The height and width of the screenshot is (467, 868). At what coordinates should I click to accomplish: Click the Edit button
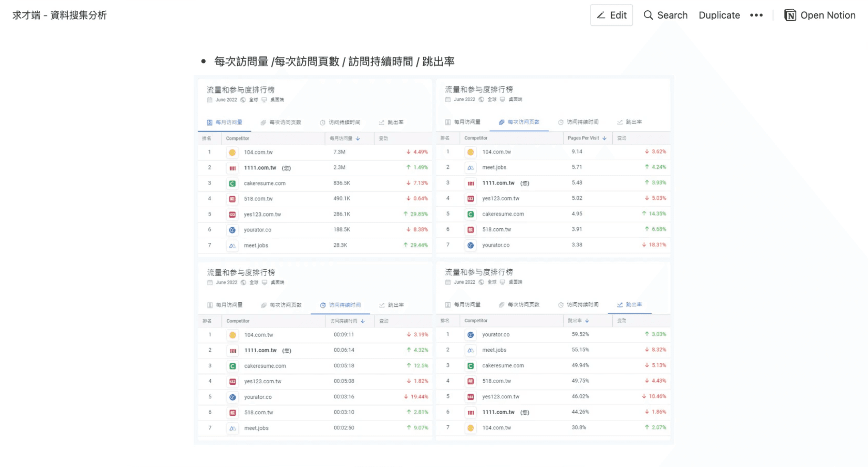coord(611,15)
